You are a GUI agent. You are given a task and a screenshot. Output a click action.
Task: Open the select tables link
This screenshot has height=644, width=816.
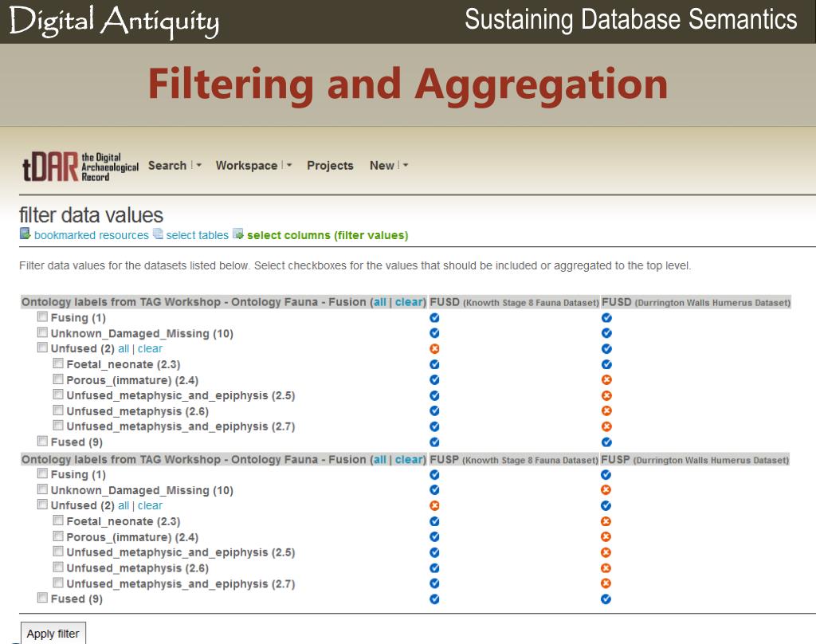tap(198, 235)
